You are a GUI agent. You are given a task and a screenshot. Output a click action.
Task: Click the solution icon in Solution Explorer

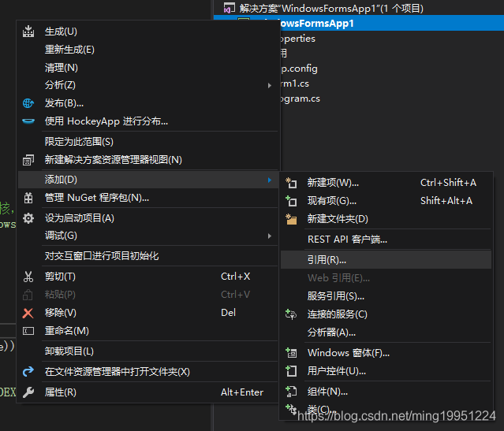coord(230,8)
